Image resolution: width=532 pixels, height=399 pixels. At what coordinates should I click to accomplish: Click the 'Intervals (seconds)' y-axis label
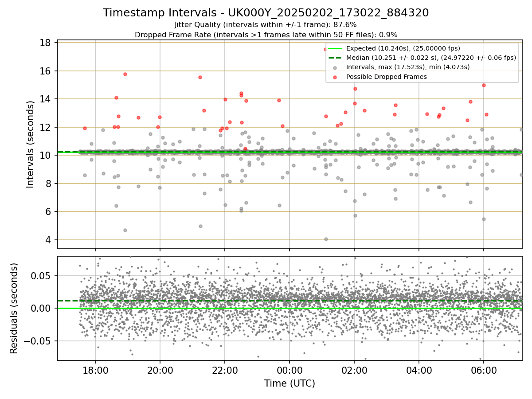pos(30,144)
